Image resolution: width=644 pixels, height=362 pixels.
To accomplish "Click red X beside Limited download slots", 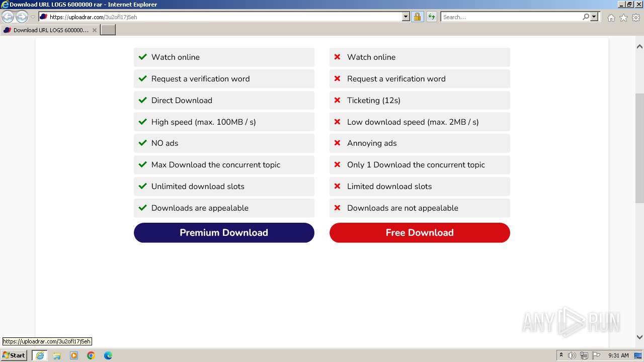I will pos(338,186).
